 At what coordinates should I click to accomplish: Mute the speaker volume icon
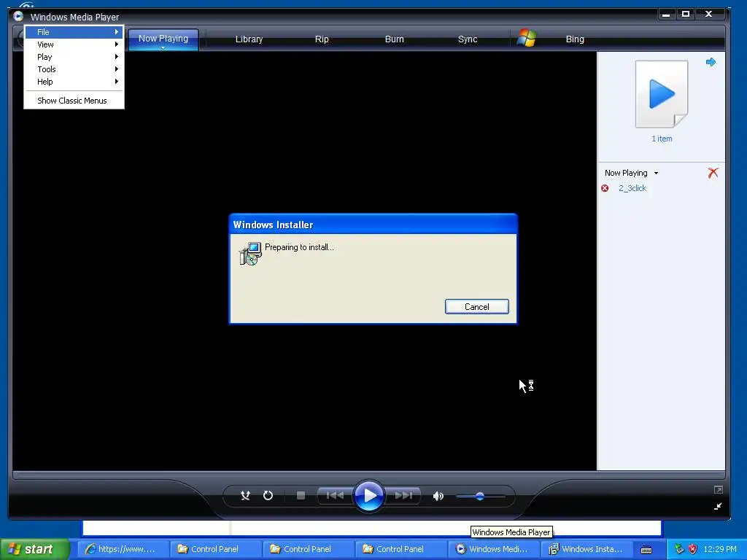(438, 496)
